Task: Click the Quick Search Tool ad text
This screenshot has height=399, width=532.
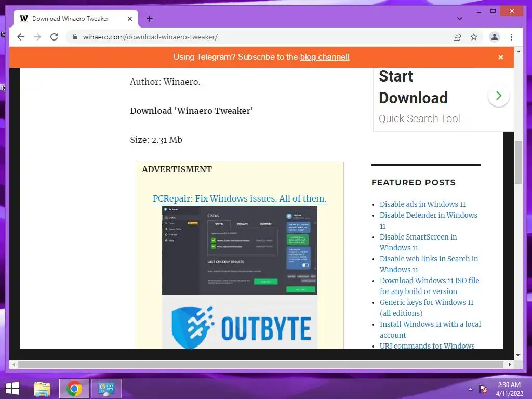Action: (419, 118)
